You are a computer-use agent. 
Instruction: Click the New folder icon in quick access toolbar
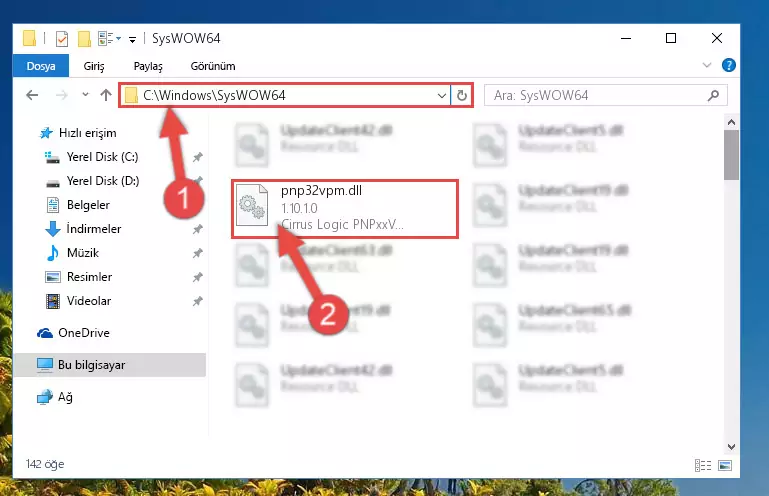pos(84,38)
